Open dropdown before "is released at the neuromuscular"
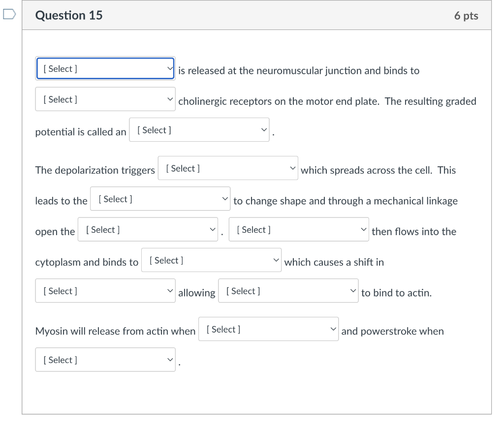Screen dimensions: 504x426 pos(105,68)
